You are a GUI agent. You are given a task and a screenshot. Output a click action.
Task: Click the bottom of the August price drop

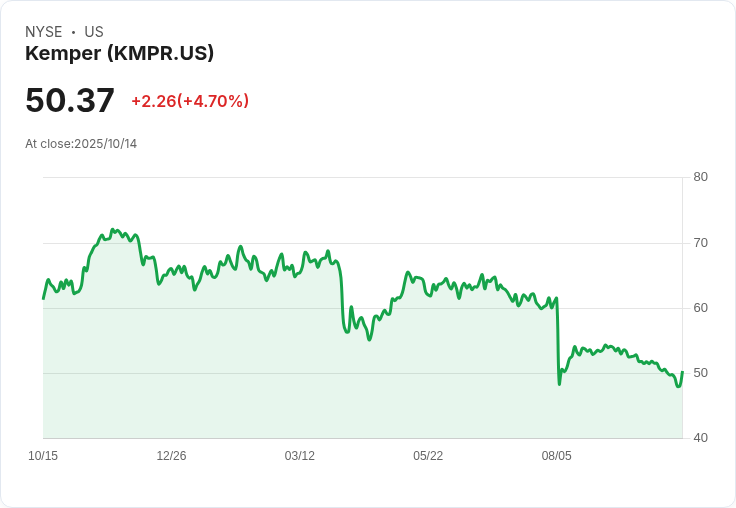[x=559, y=384]
